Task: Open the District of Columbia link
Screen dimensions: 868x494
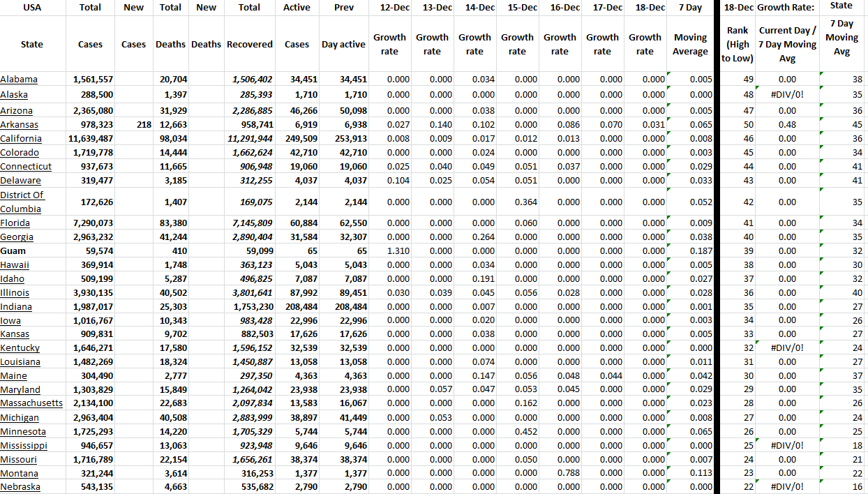Action: click(x=21, y=202)
